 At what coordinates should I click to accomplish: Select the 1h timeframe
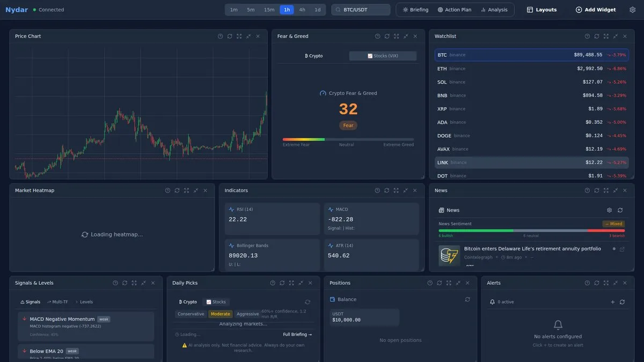287,10
